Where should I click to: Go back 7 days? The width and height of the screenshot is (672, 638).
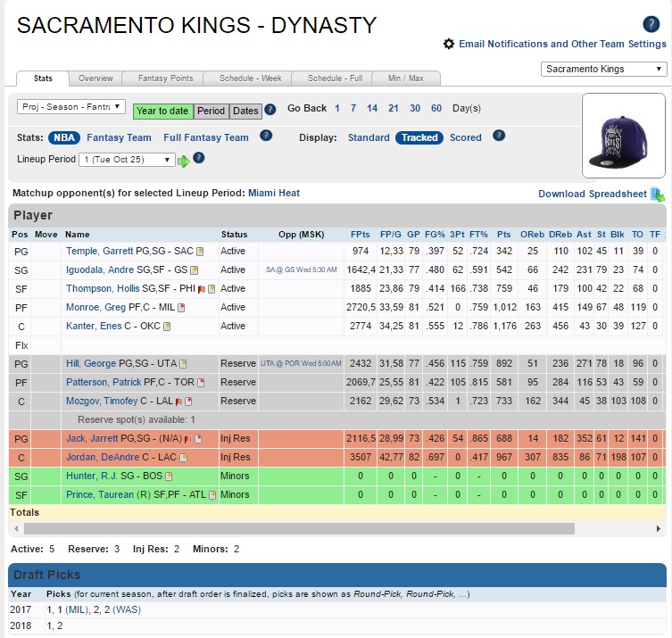click(x=353, y=108)
